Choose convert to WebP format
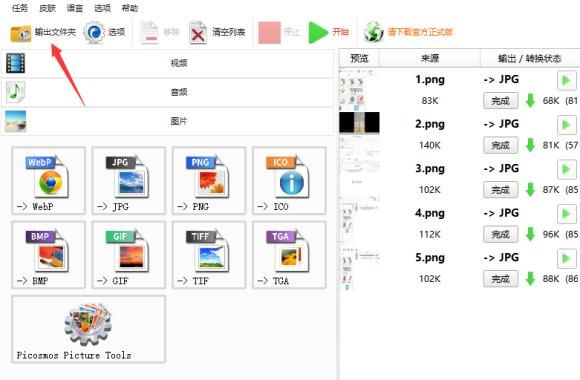Image resolution: width=580 pixels, height=380 pixels. pos(48,181)
